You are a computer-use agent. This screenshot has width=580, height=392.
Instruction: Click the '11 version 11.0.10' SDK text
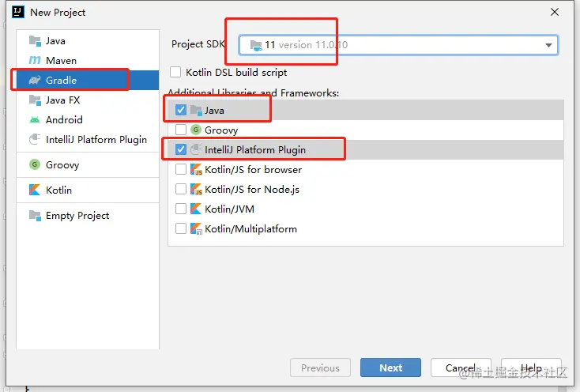pyautogui.click(x=307, y=45)
